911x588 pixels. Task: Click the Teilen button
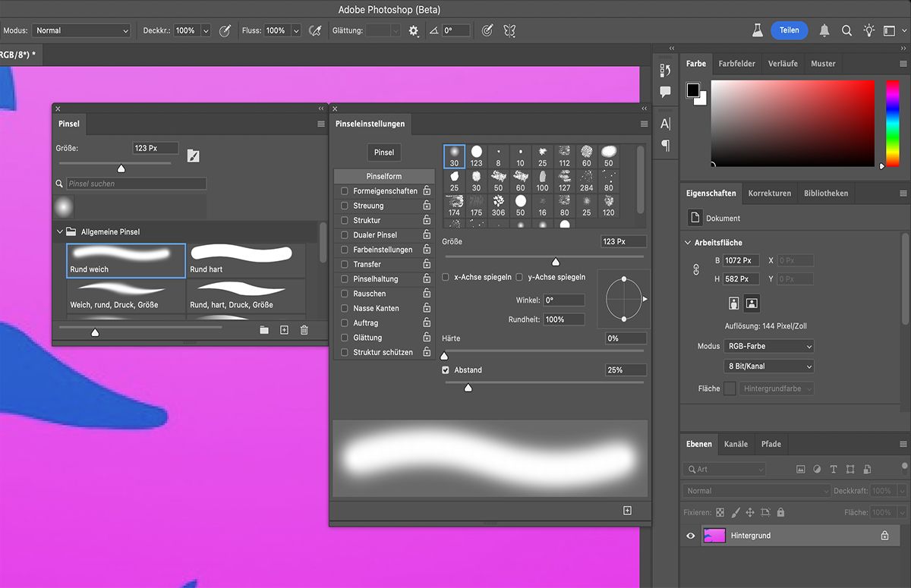coord(789,30)
